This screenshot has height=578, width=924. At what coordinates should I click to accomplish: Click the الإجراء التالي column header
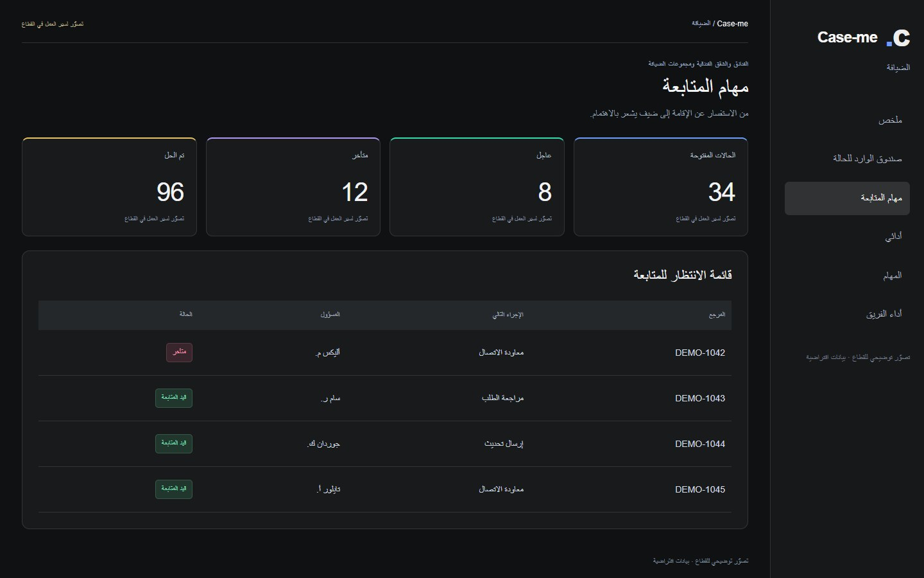508,315
